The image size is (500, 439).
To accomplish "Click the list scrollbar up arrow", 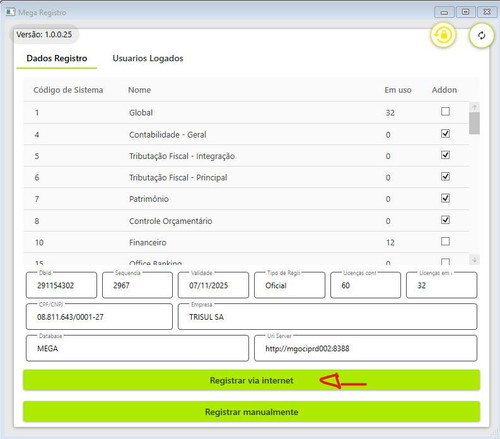I will click(474, 107).
